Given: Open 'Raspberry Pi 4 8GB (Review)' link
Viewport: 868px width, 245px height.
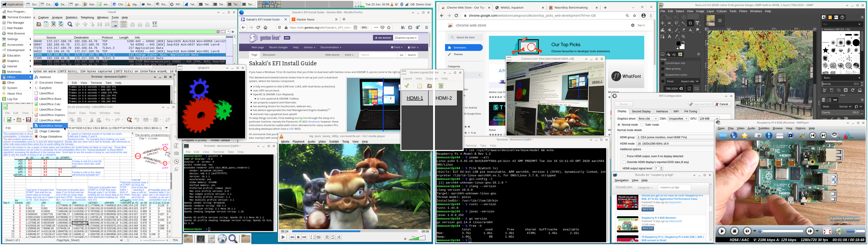Looking at the screenshot, I should tap(658, 218).
